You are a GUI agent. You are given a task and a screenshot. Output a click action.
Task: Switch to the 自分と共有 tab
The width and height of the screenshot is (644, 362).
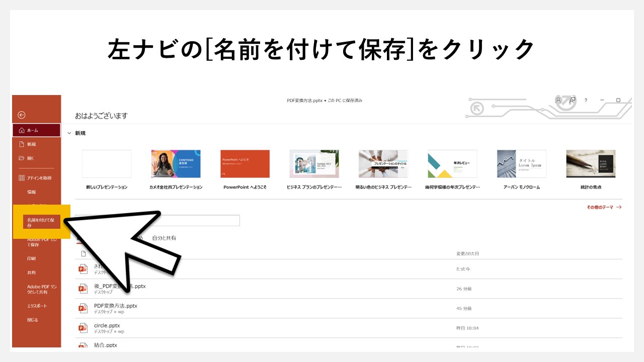click(x=165, y=238)
